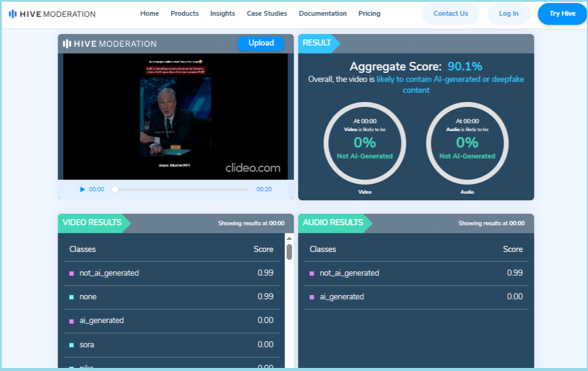
Task: Click the Score column header in Audio Results
Action: tap(513, 250)
